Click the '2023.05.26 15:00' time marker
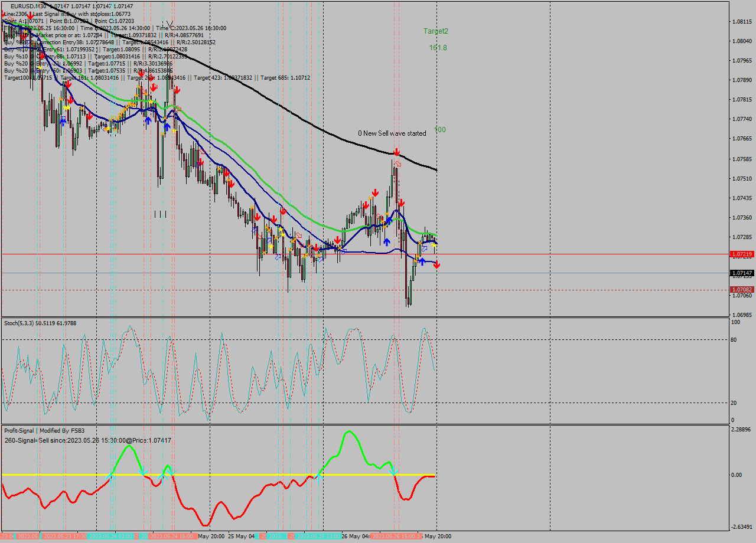Viewport: 756px width, 543px height. [x=395, y=537]
